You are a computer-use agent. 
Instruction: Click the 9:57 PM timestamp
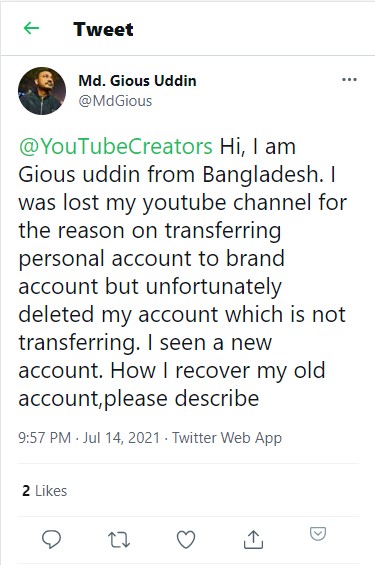[x=44, y=438]
